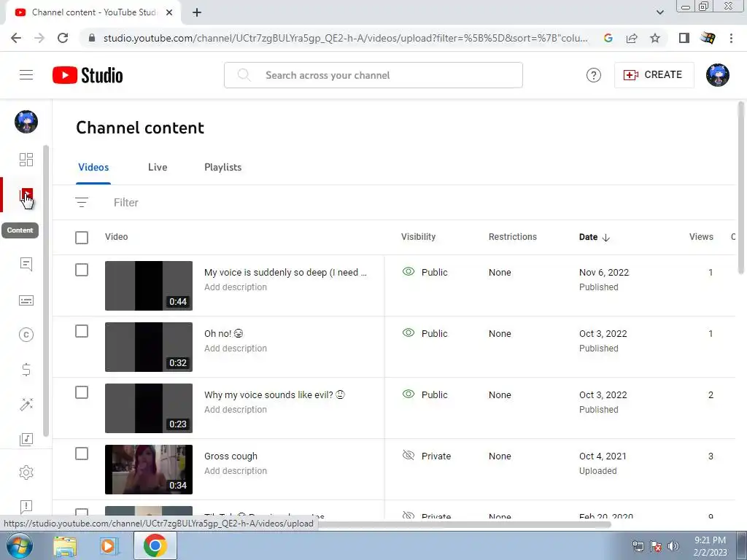Click the page vertical scrollbar
This screenshot has height=560, width=747.
741,188
